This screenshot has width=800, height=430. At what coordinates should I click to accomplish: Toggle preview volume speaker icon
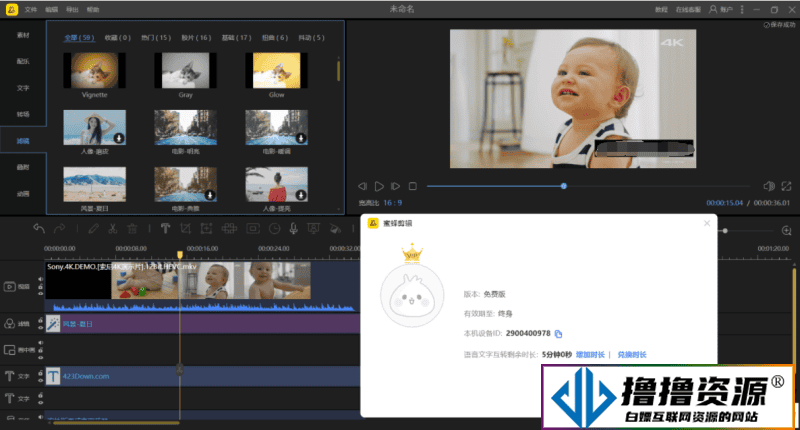[x=768, y=186]
